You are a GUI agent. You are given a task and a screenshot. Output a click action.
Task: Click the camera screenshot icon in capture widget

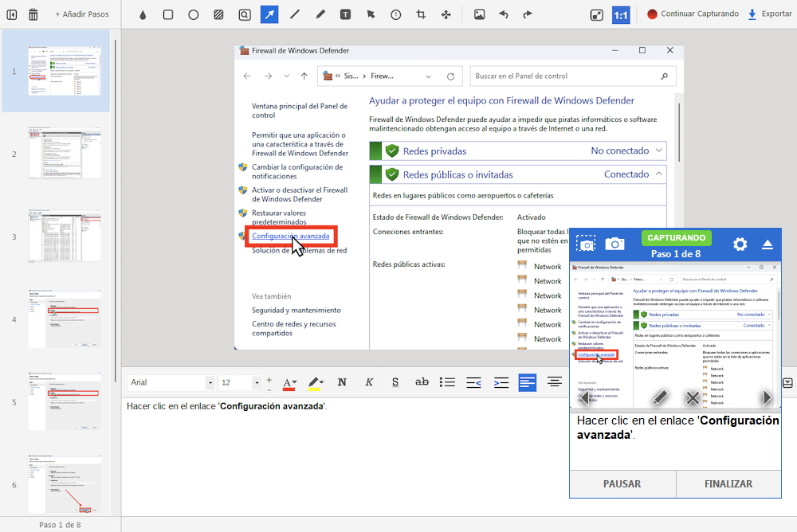pos(614,244)
